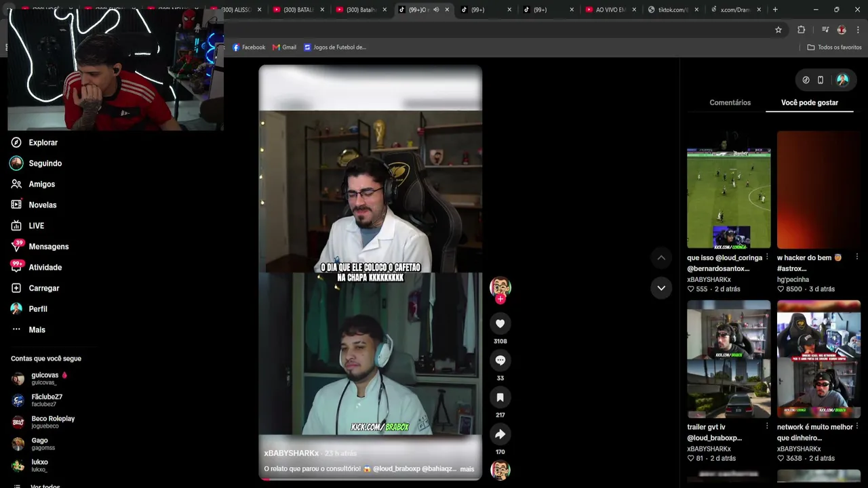
Task: Open options for 'w hacker do bem' video
Action: coord(857,258)
